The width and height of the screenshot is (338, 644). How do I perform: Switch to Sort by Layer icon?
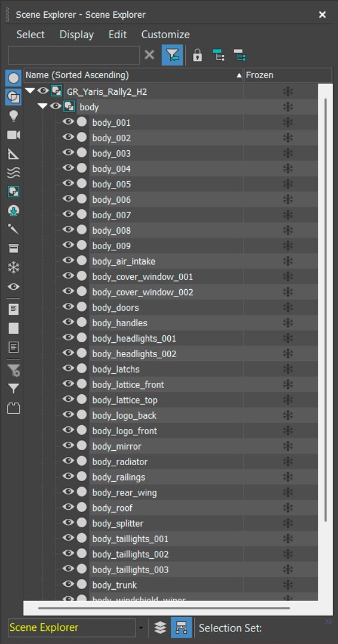(161, 627)
